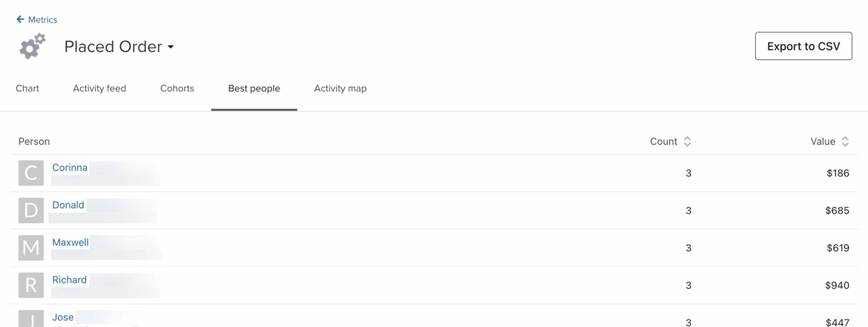The height and width of the screenshot is (327, 868).
Task: Click Richard's R avatar tile
Action: tap(31, 285)
